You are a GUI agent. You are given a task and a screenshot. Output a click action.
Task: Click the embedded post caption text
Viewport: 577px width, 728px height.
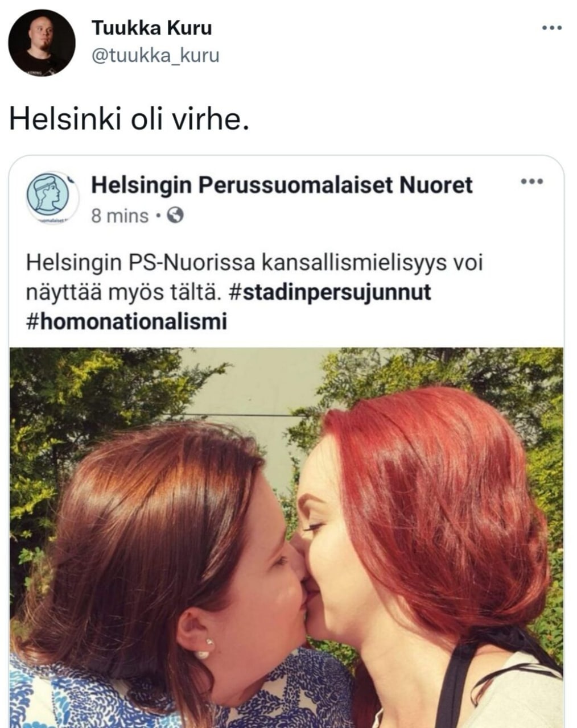250,292
